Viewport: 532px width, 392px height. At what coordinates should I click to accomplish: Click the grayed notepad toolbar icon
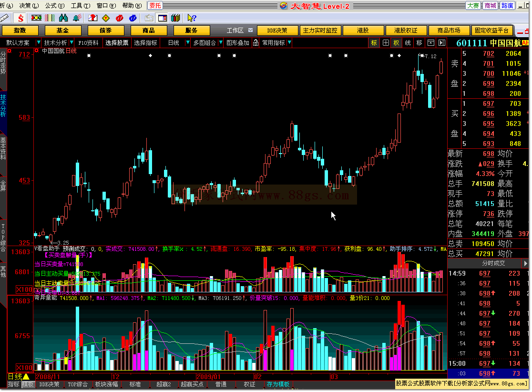tap(149, 18)
